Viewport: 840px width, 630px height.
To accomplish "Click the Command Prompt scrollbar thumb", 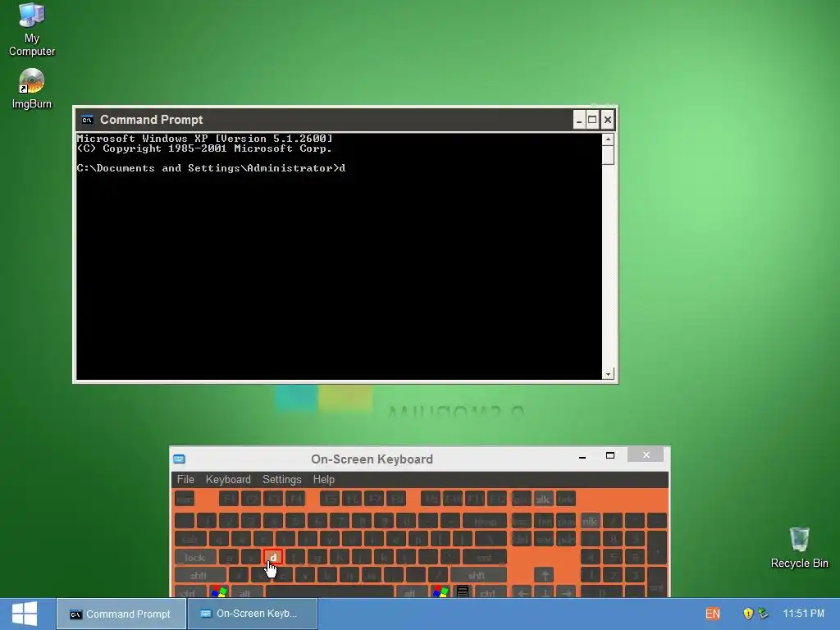I will pyautogui.click(x=608, y=155).
